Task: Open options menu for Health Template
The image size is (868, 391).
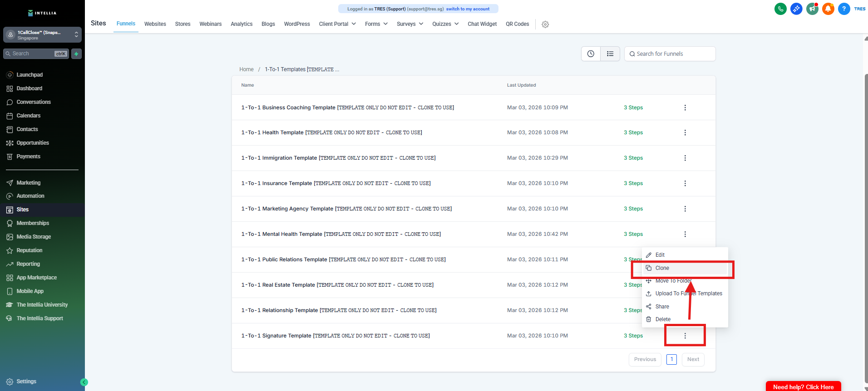Action: coord(685,132)
